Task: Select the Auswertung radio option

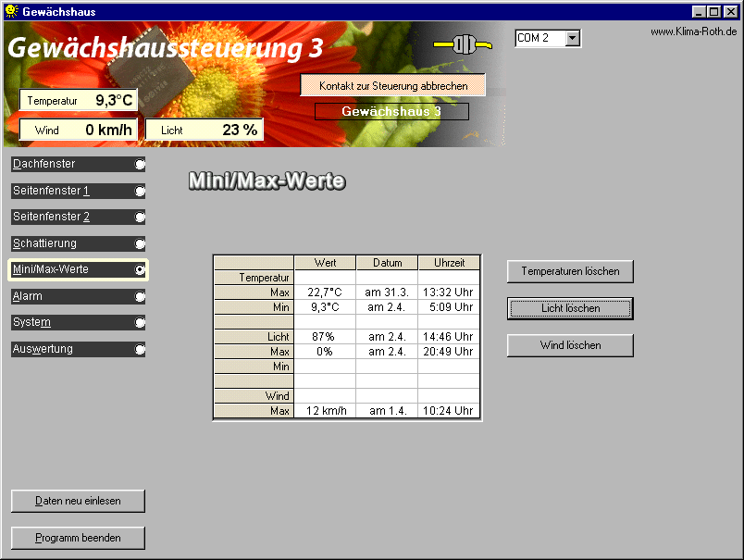Action: [78, 349]
